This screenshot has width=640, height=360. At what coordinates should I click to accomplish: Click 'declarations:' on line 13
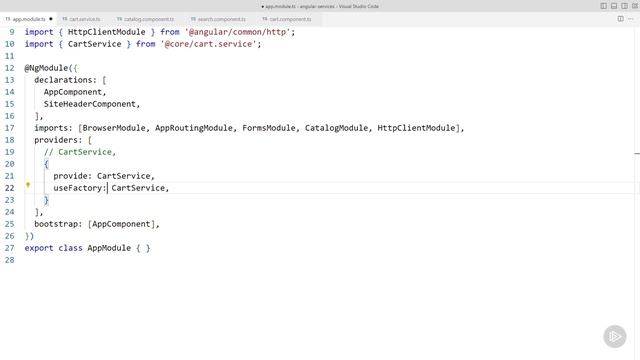tap(65, 80)
